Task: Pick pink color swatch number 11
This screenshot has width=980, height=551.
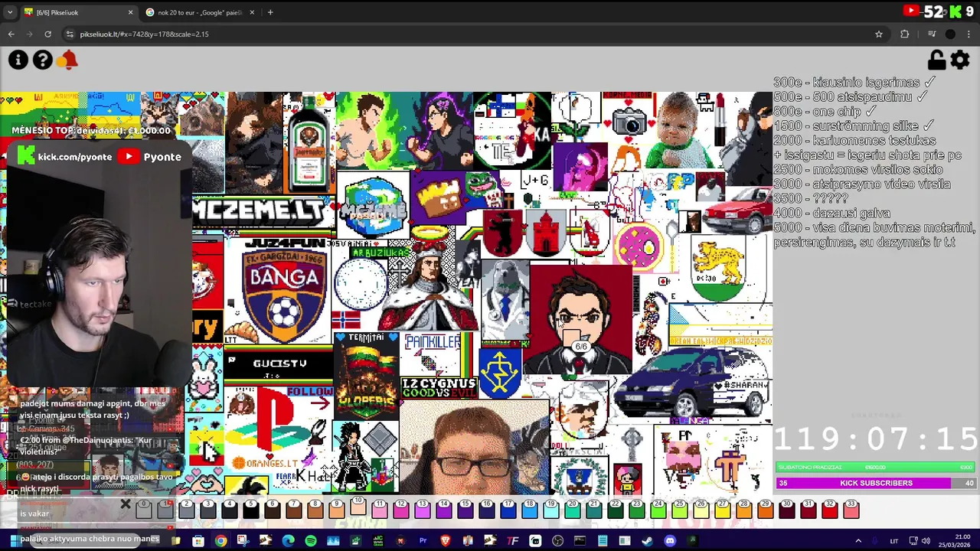Action: click(379, 510)
